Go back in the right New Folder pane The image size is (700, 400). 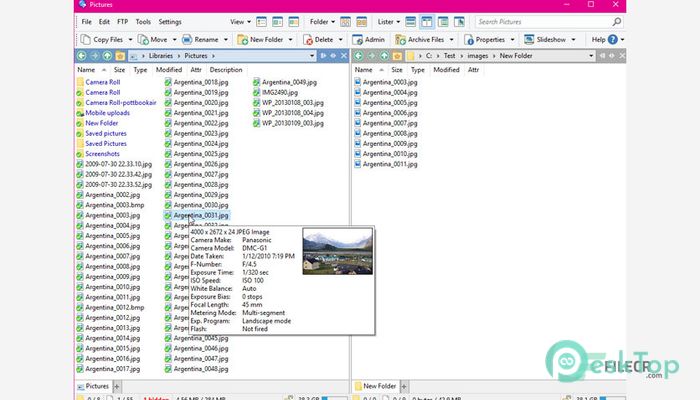point(358,56)
